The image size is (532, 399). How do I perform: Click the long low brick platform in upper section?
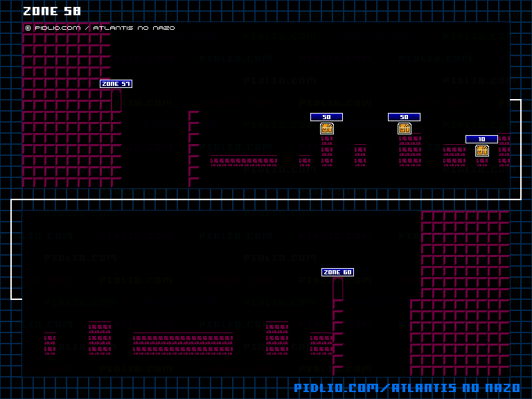click(x=244, y=161)
